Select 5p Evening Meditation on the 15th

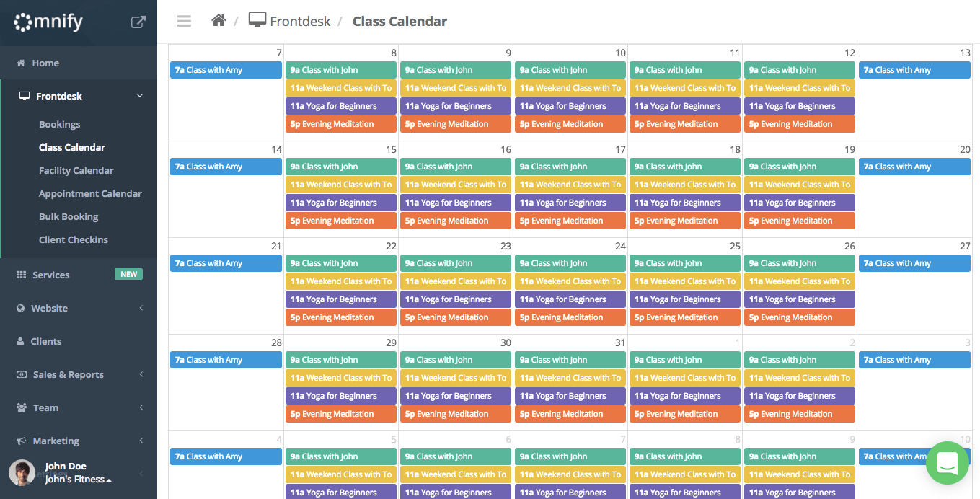point(340,221)
